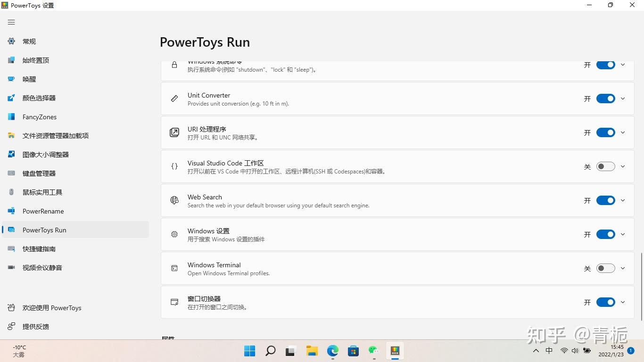Open WeChat from the taskbar
The image size is (644, 362).
tap(374, 351)
